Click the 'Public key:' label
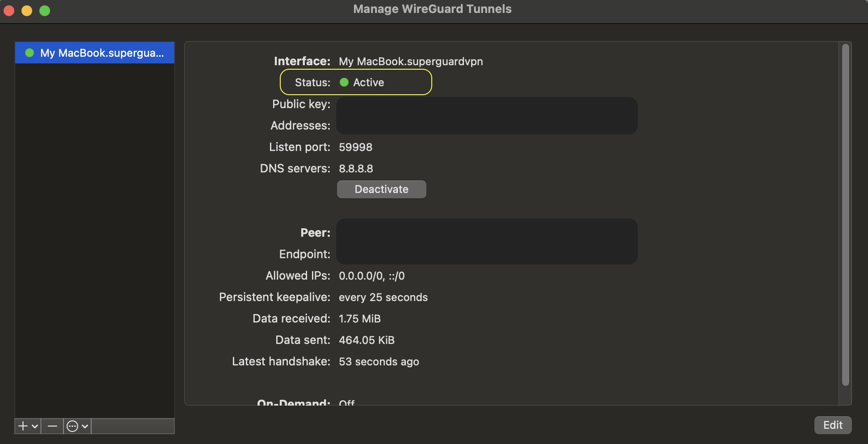868x444 pixels. pos(301,104)
